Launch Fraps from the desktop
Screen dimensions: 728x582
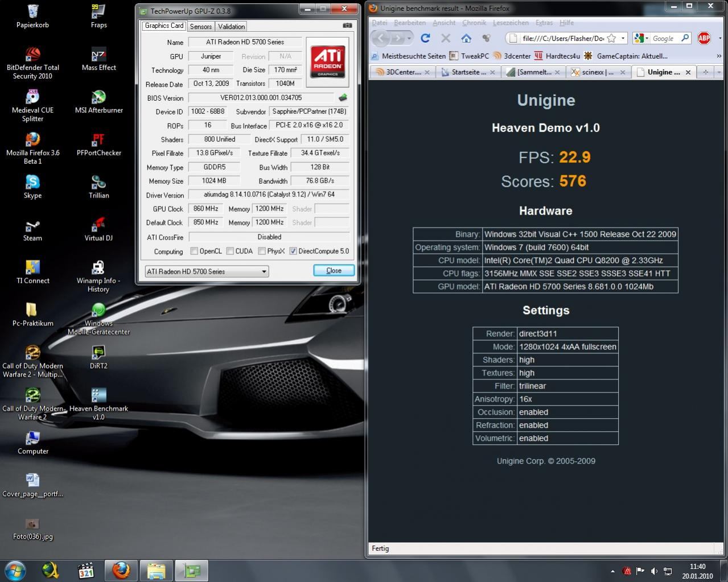point(98,16)
